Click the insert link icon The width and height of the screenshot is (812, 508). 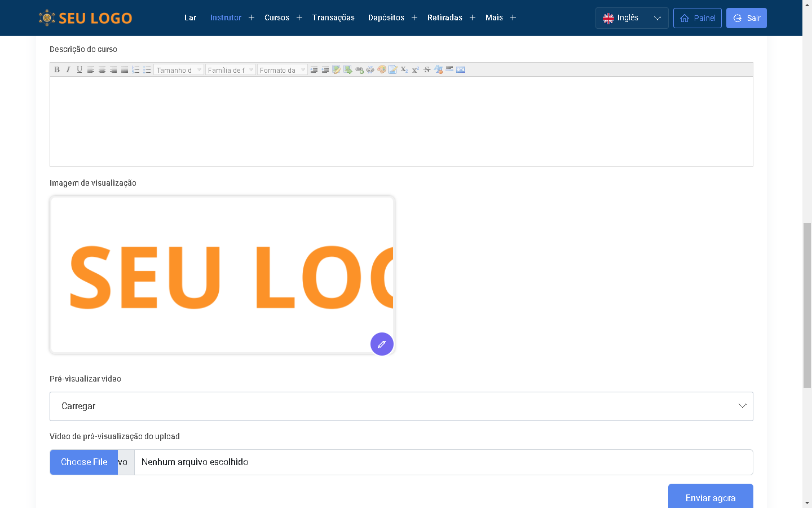[x=359, y=70]
